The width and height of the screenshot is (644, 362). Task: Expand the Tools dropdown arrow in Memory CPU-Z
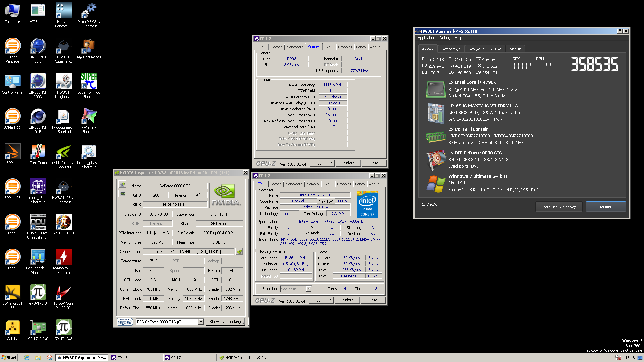(331, 163)
